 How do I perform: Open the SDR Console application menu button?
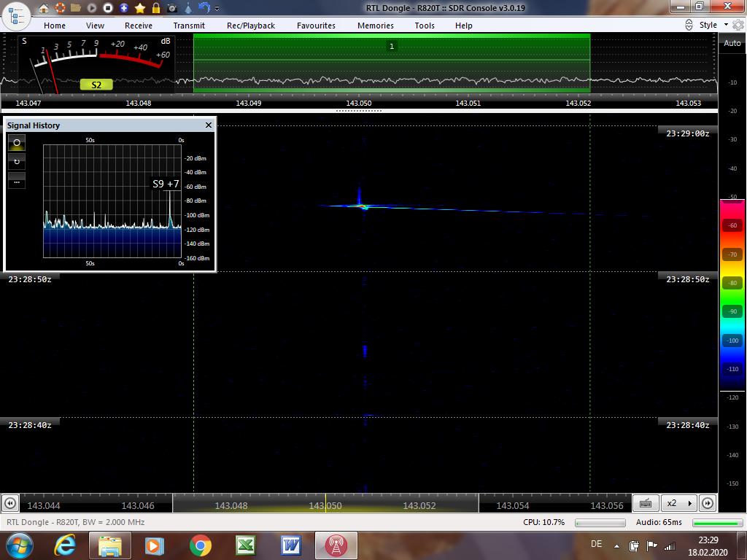(17, 16)
